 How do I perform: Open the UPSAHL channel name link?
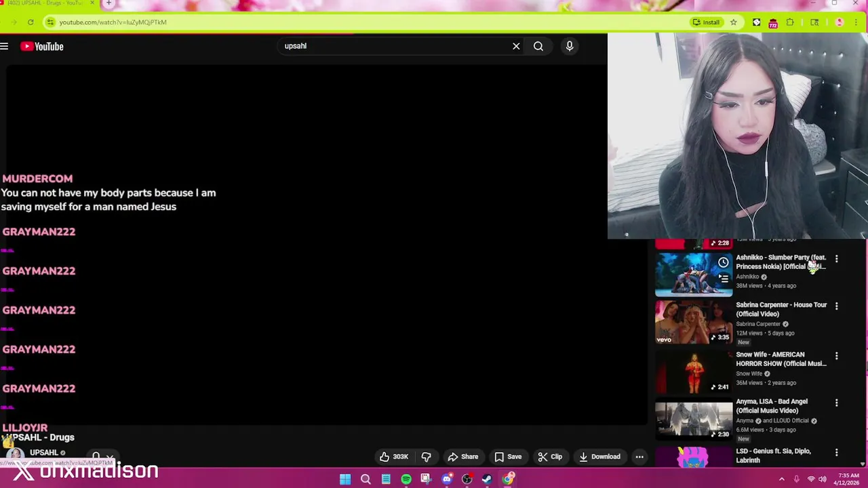[x=44, y=453]
